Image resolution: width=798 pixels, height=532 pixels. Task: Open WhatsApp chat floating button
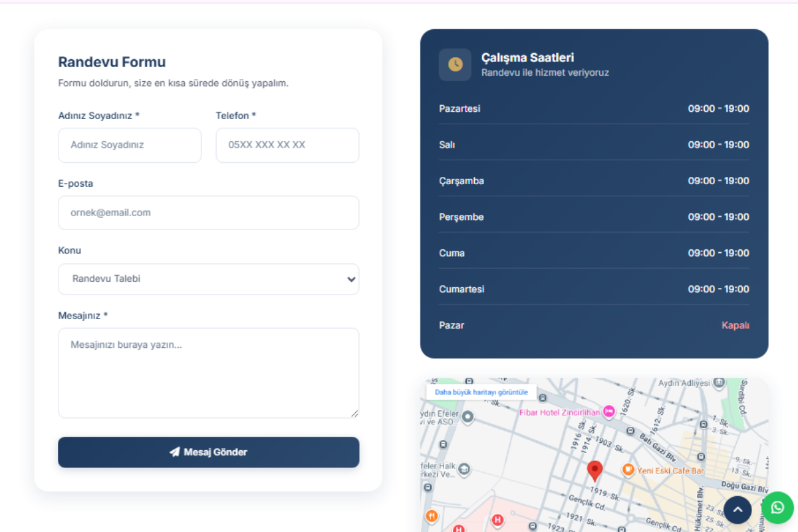pyautogui.click(x=777, y=508)
